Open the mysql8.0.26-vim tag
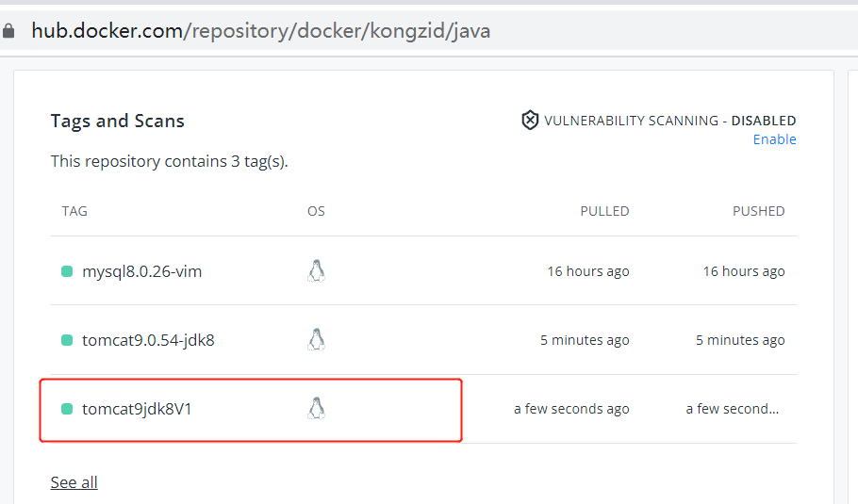This screenshot has height=504, width=858. pos(141,271)
